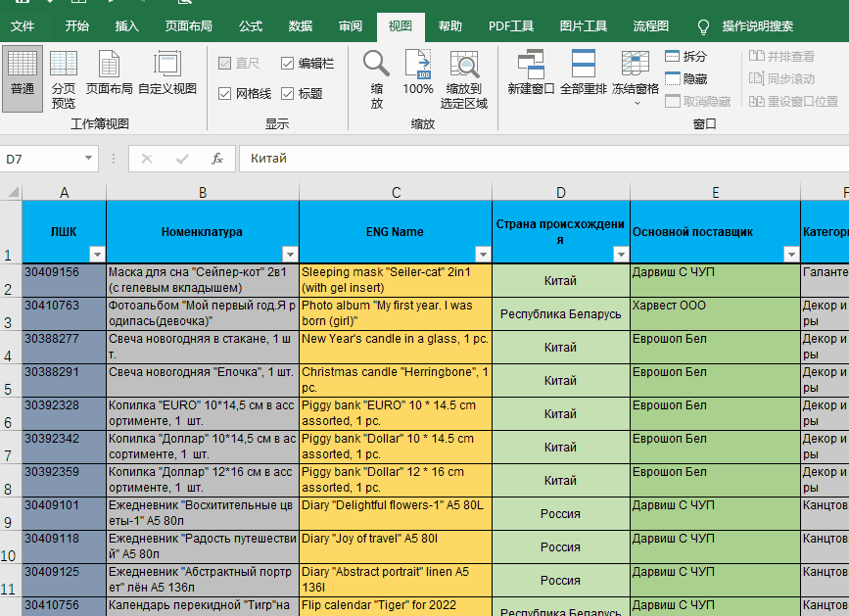Click the Hide (隐藏) window button

(685, 78)
